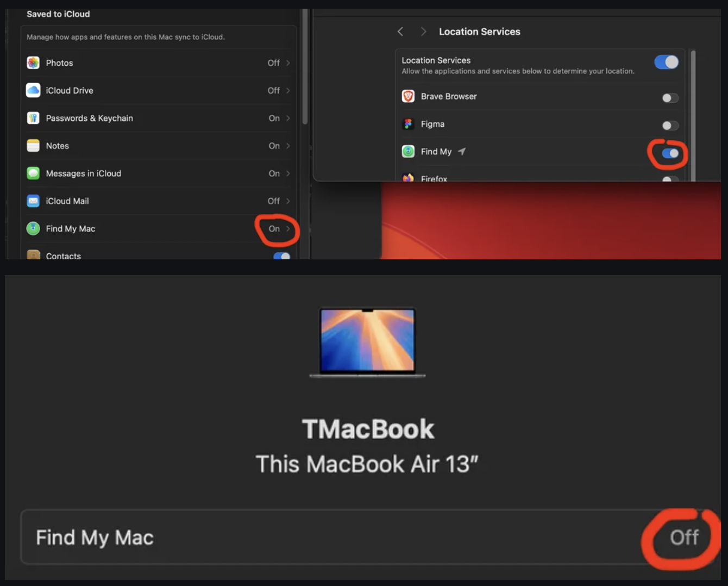Open the Notes row chevron

(288, 146)
